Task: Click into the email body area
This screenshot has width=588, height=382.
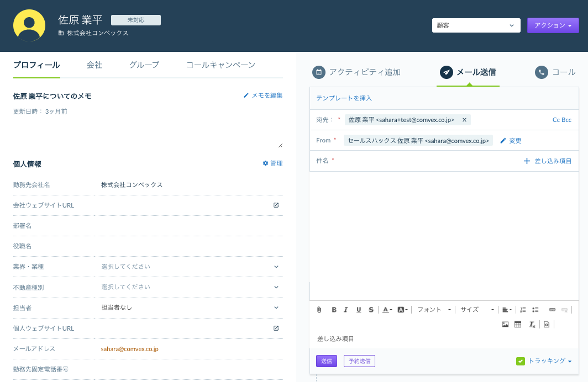Action: click(444, 236)
